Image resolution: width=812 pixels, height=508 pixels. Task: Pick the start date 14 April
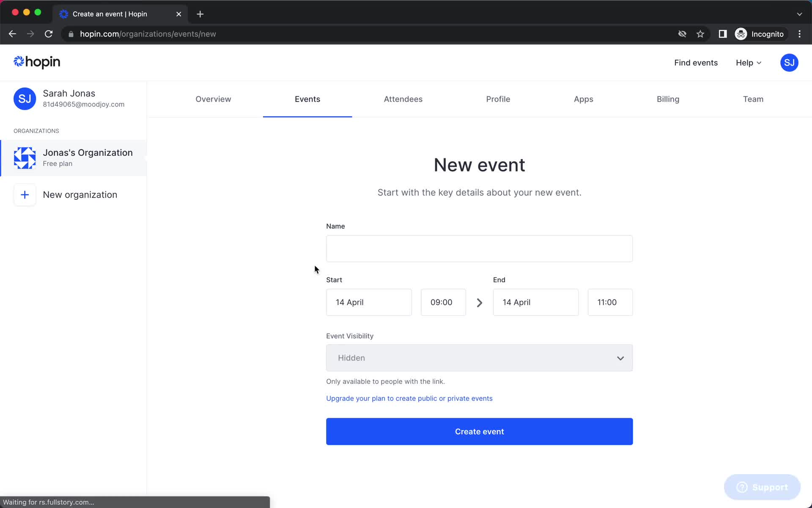pos(369,302)
